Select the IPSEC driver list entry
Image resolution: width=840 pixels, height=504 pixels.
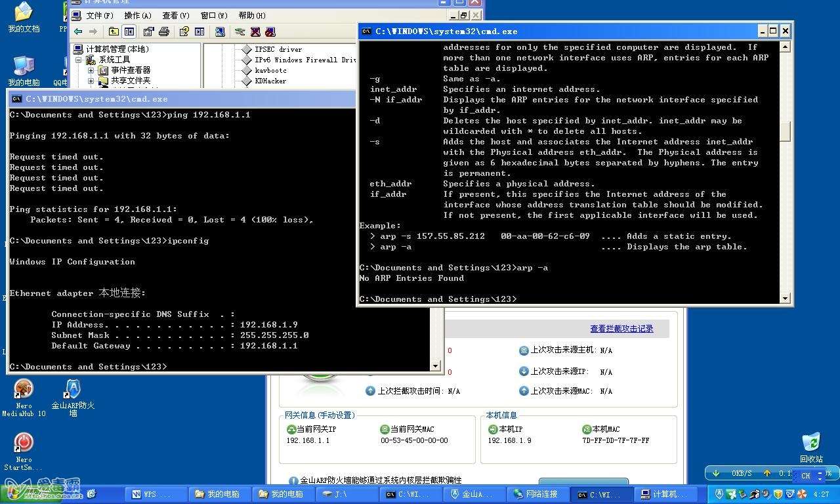tap(278, 49)
